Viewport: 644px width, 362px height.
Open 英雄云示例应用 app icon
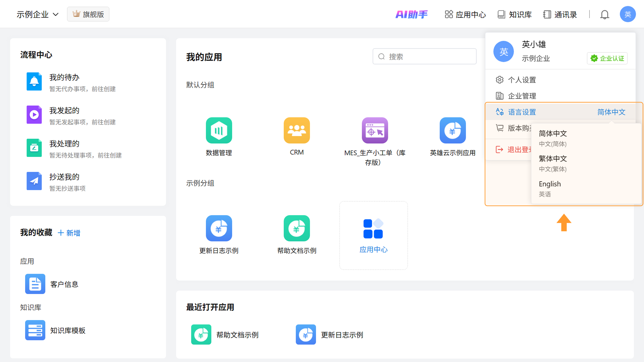[452, 130]
